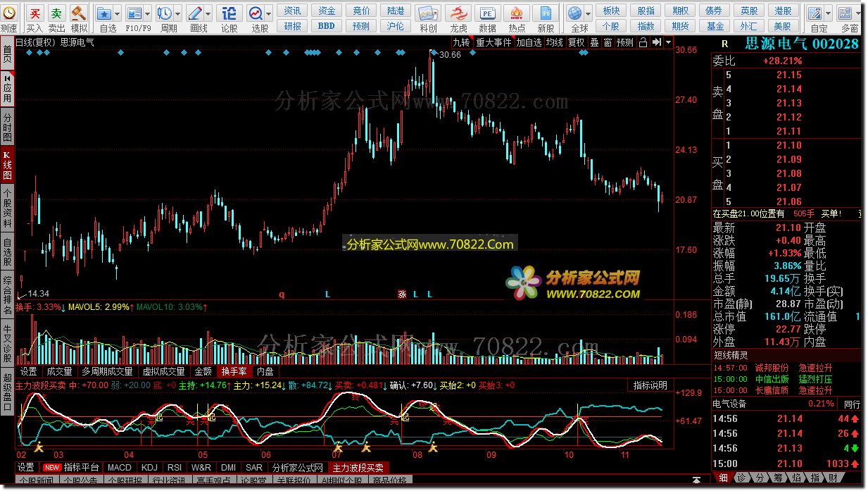The height and width of the screenshot is (491, 868).
Task: Select the 筹 chip distribution tab at bottom right
Action: point(779,478)
